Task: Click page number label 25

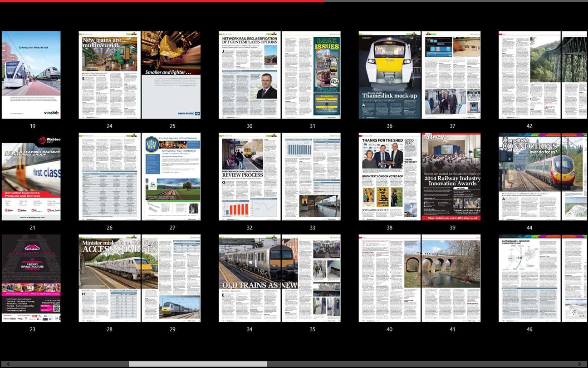Action: pos(172,126)
